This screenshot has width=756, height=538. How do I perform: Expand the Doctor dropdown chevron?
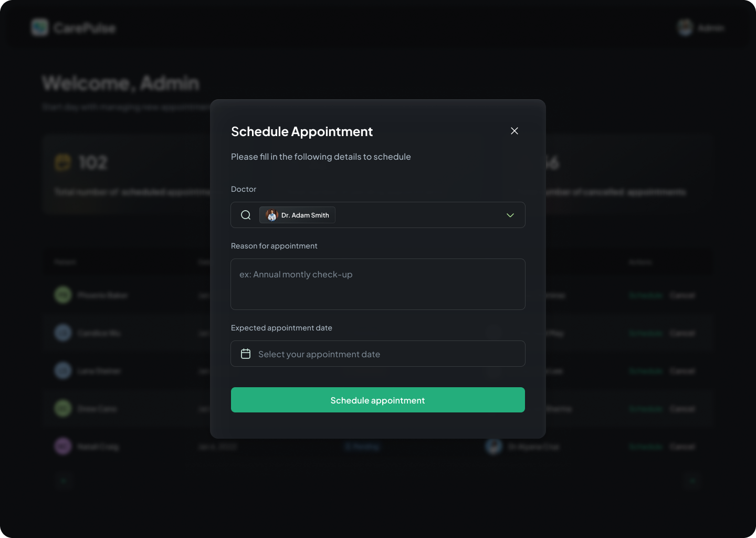point(510,215)
